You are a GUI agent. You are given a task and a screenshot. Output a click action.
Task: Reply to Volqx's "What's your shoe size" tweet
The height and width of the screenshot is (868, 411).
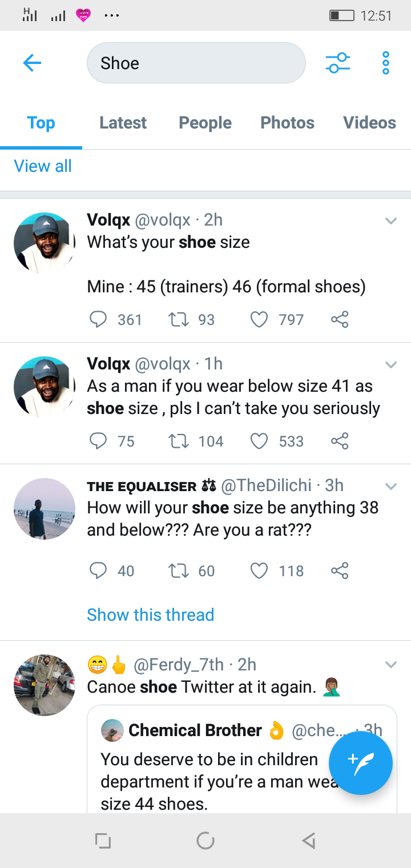click(x=98, y=319)
